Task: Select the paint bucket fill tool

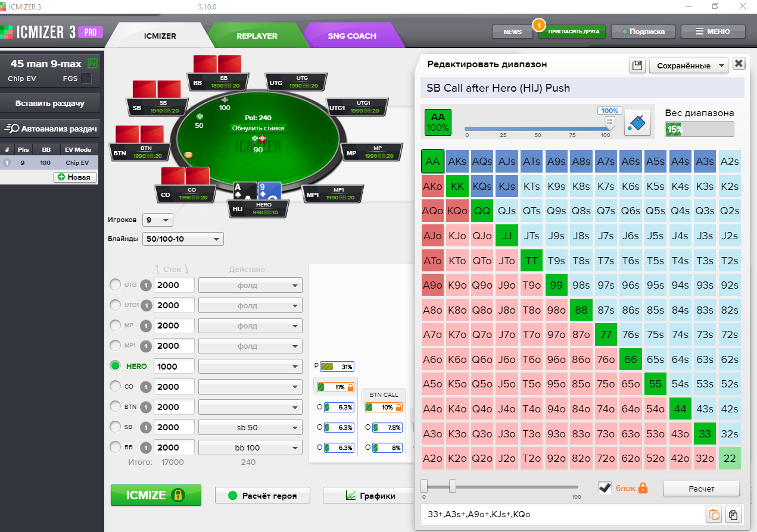Action: click(x=637, y=122)
